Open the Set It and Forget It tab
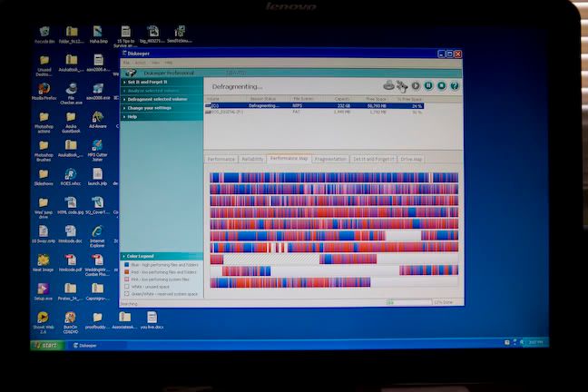The width and height of the screenshot is (588, 392). [374, 159]
